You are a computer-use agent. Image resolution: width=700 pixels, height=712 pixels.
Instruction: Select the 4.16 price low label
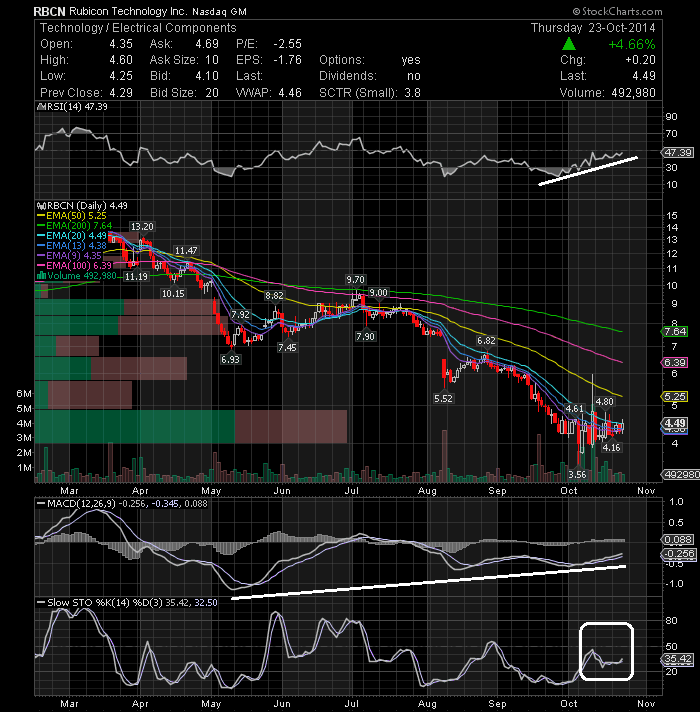click(x=611, y=448)
